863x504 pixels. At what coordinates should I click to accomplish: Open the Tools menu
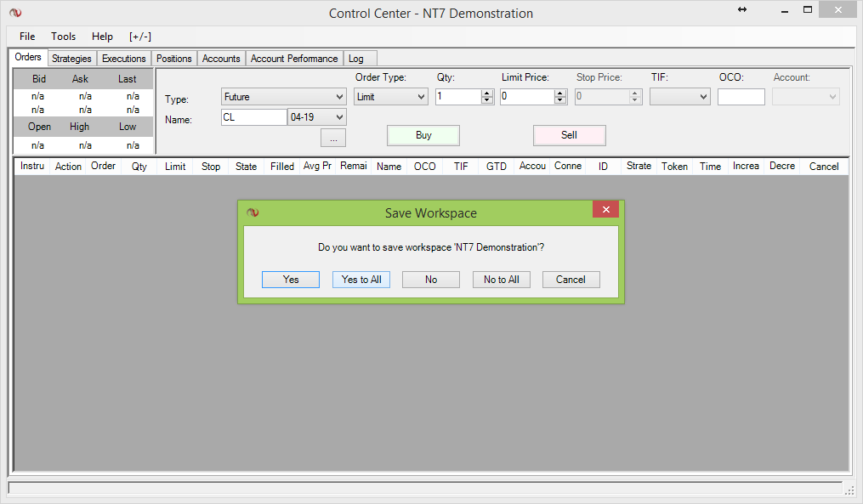pos(63,37)
